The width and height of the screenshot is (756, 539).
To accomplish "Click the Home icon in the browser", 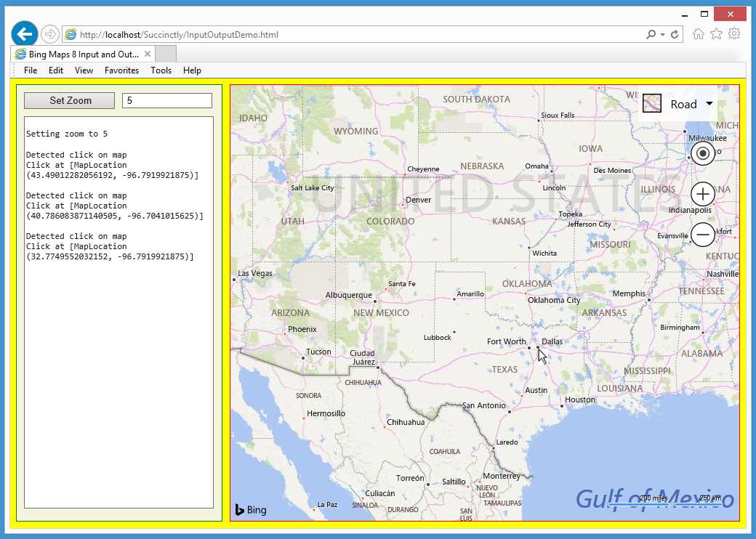I will (697, 33).
